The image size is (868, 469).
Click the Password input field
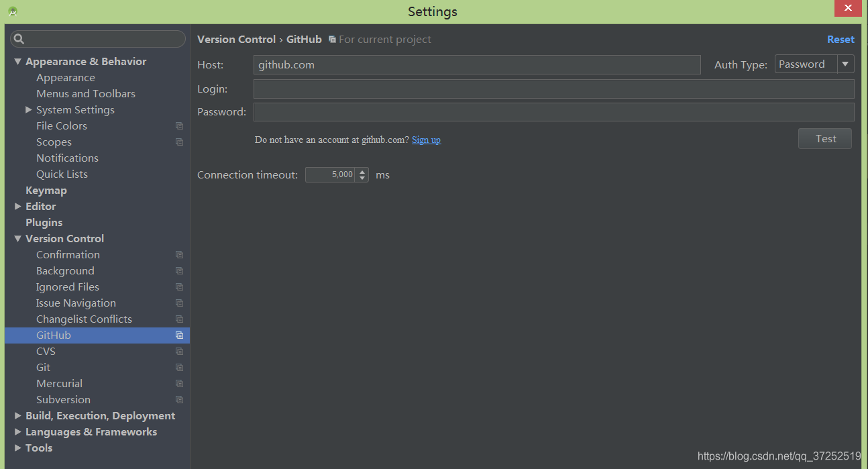click(x=554, y=112)
